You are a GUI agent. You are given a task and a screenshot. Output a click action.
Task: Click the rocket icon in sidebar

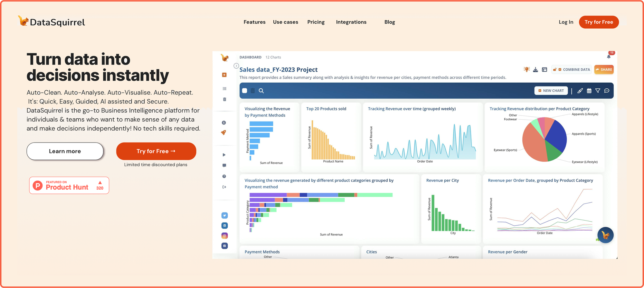click(224, 133)
